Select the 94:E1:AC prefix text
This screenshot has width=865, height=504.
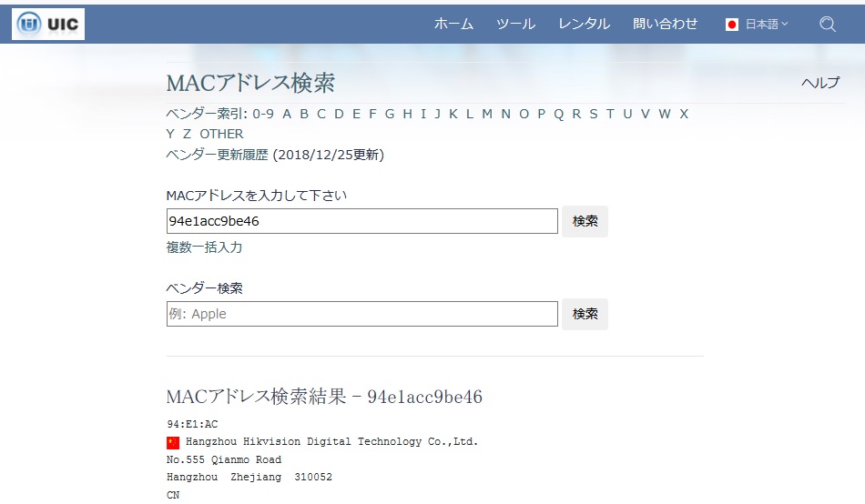click(192, 424)
